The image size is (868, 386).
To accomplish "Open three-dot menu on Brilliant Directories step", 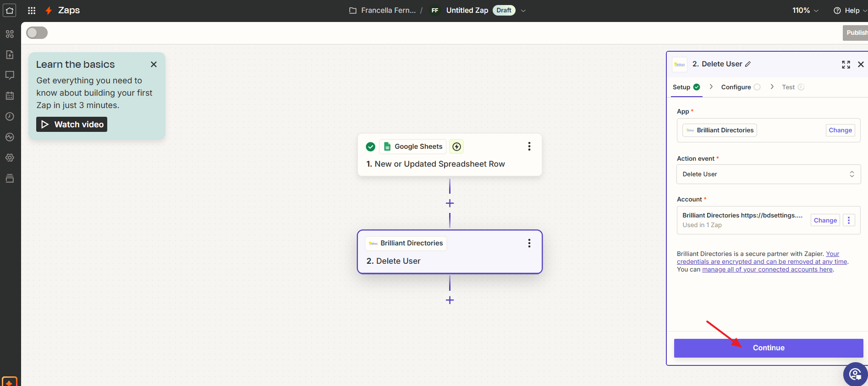I will [529, 243].
